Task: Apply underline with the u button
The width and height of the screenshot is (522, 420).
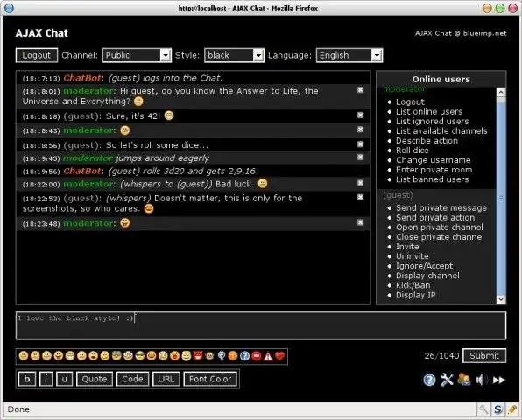Action: [64, 379]
